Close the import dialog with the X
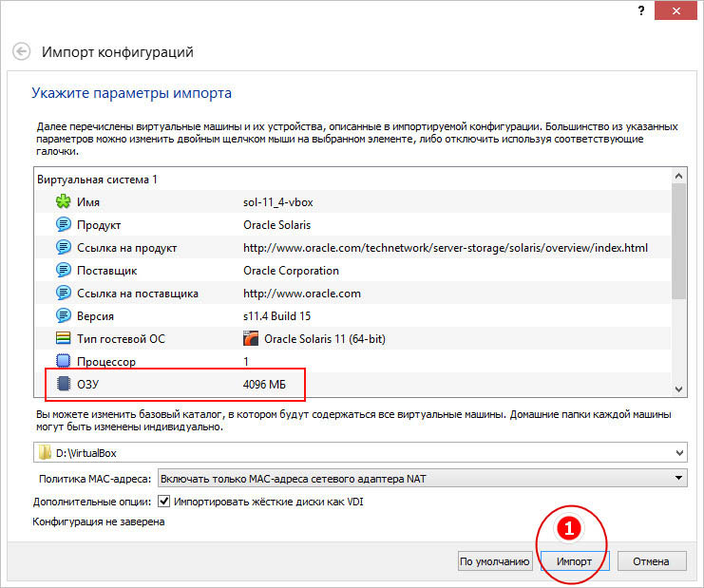This screenshot has height=588, width=704. pyautogui.click(x=675, y=10)
